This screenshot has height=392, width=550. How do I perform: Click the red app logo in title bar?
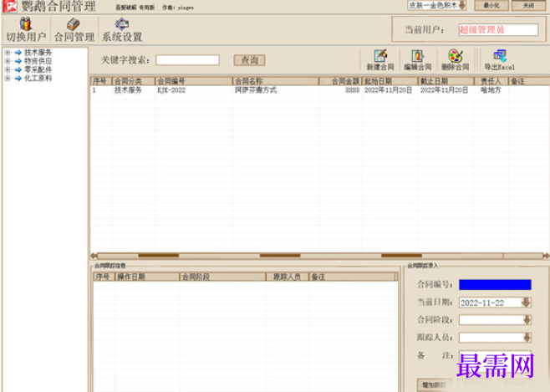pyautogui.click(x=9, y=7)
